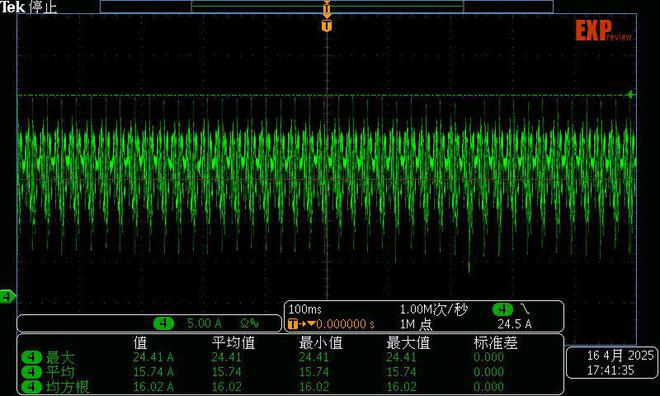Screen dimensions: 660x396
Task: Click the record overview bar at top
Action: point(327,6)
